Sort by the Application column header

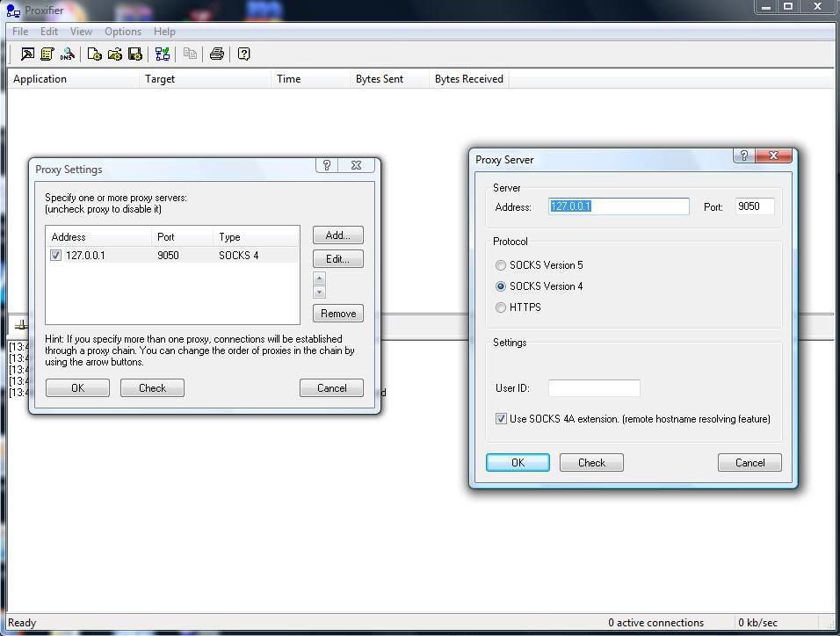[73, 79]
